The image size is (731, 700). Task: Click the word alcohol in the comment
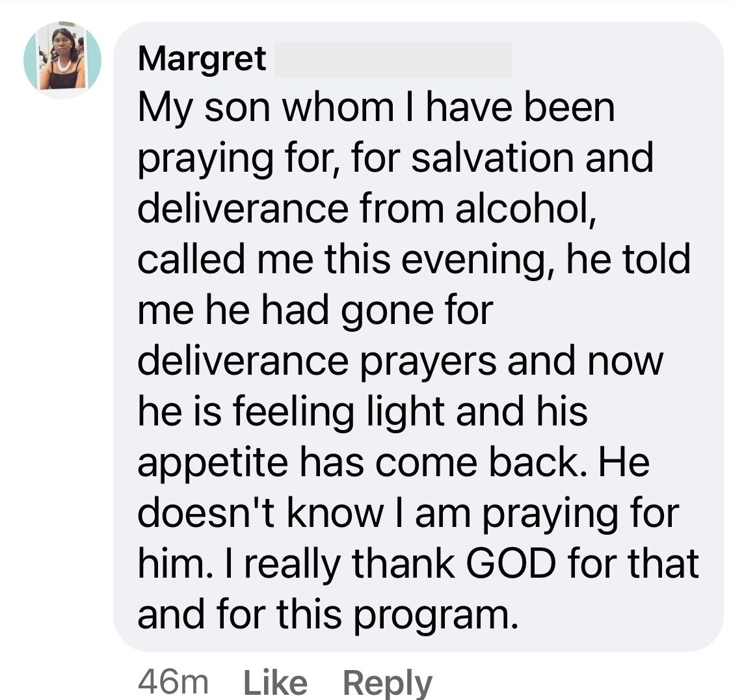point(525,209)
